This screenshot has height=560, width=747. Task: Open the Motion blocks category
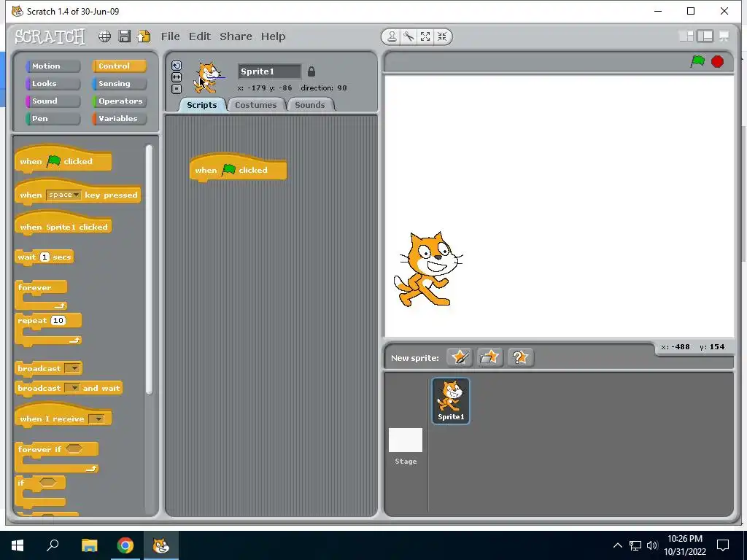[x=53, y=66]
